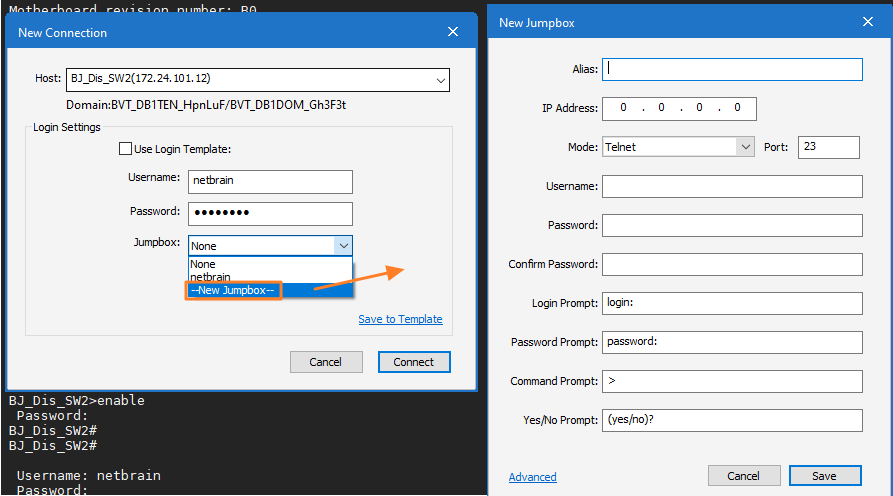Viewport: 893px width, 496px height.
Task: Click the IP Address field
Action: point(679,108)
